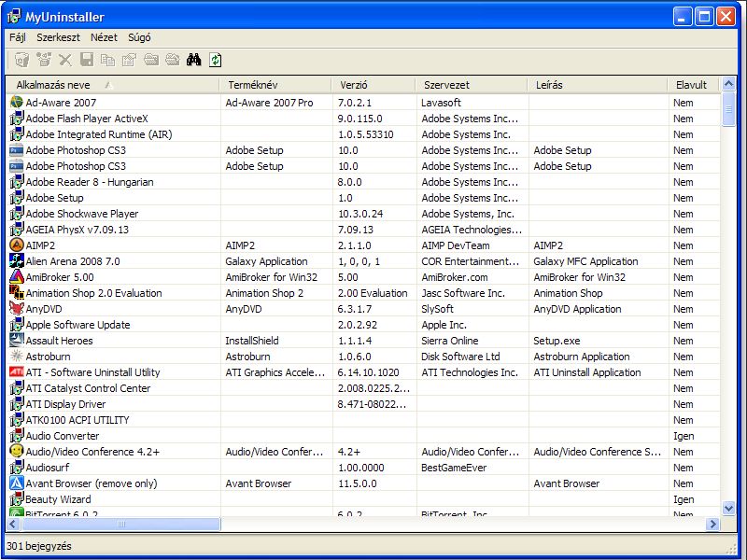Click the first Adobe Photoshop CS3 row icon
Viewport: 747px width, 560px height.
click(17, 149)
